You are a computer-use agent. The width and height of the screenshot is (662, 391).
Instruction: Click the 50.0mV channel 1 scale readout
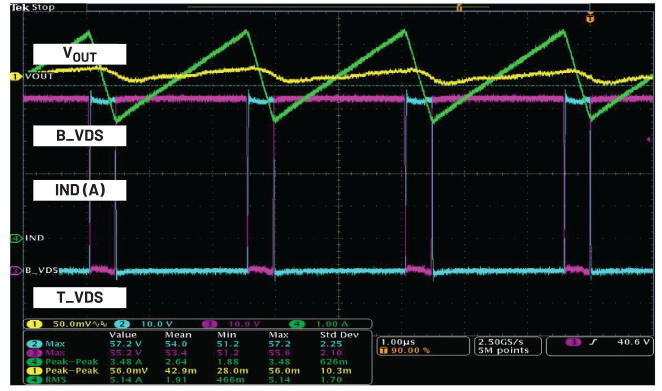pos(80,324)
